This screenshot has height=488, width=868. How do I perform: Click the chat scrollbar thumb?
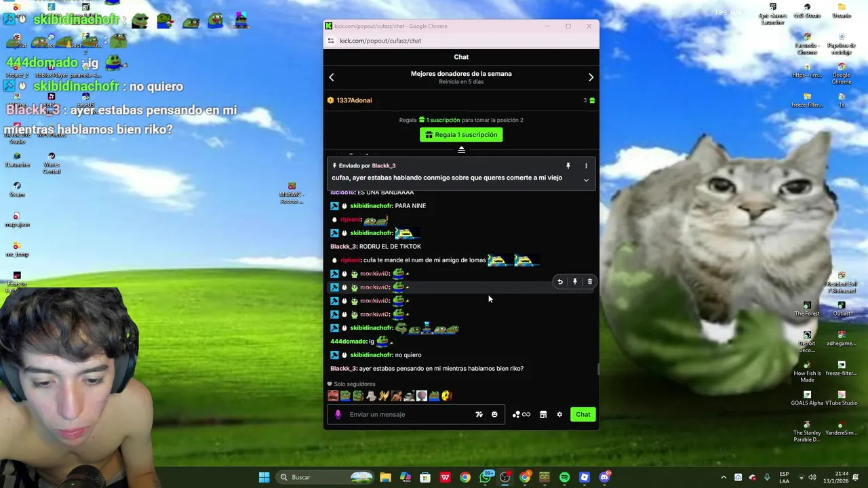pyautogui.click(x=598, y=369)
